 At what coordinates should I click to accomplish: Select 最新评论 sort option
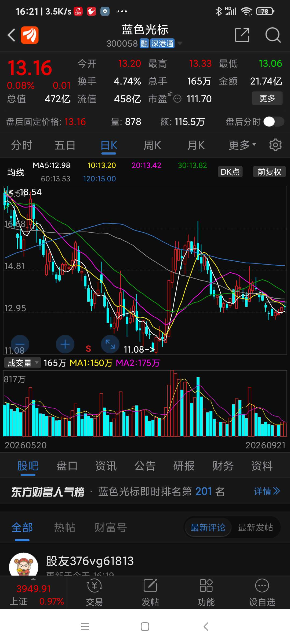(208, 528)
